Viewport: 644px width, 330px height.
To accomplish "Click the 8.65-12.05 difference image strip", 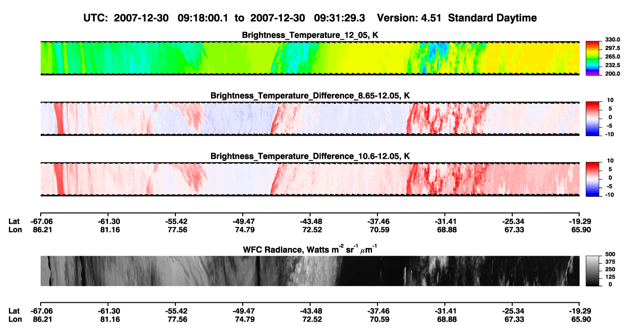I will click(310, 119).
